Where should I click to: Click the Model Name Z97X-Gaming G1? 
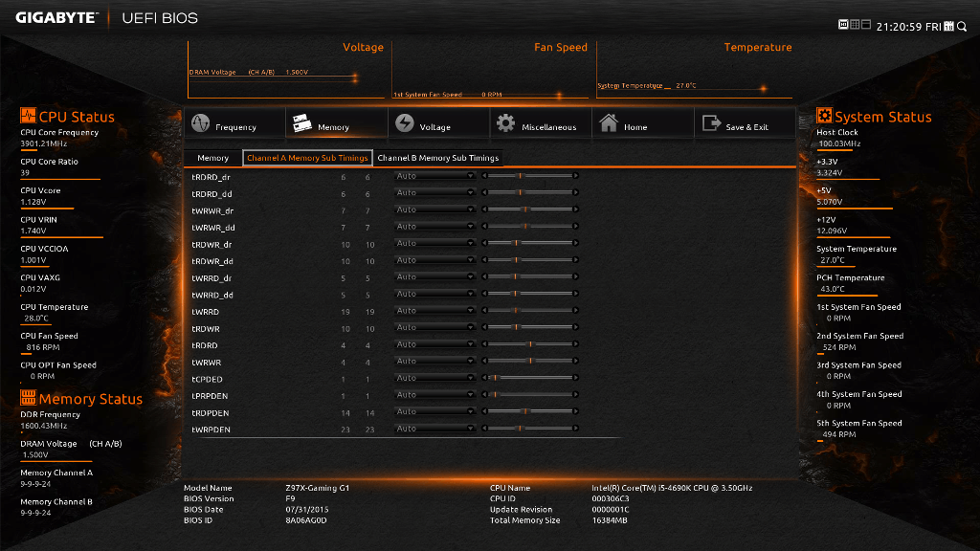pyautogui.click(x=318, y=488)
